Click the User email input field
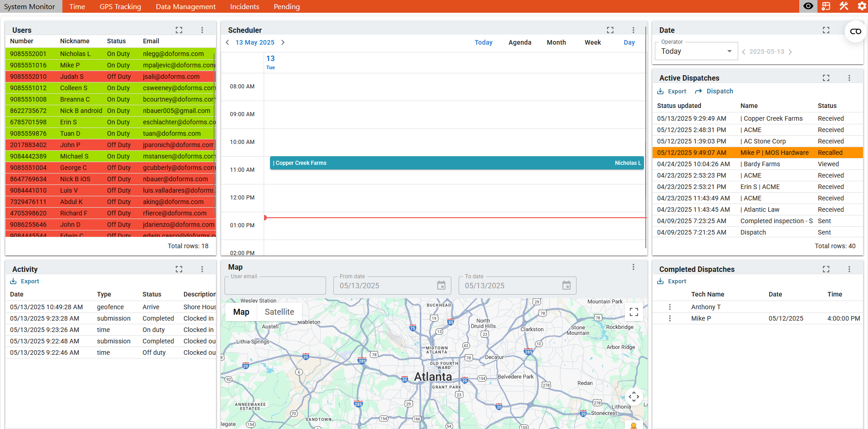This screenshot has height=429, width=868. point(275,286)
